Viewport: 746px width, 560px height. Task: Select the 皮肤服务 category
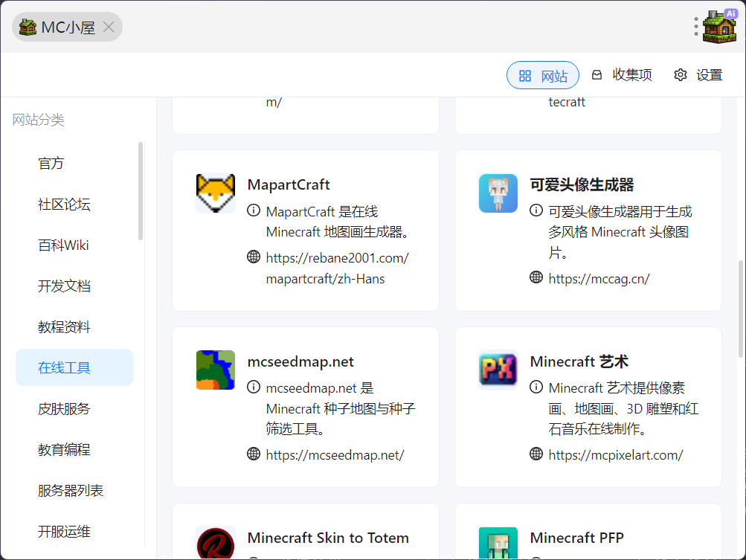[64, 409]
